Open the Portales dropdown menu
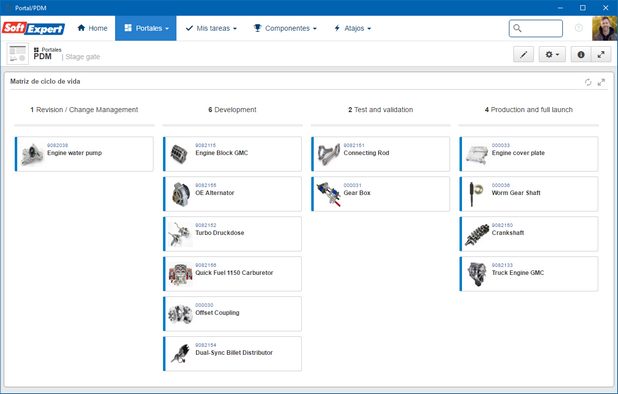 [x=146, y=28]
